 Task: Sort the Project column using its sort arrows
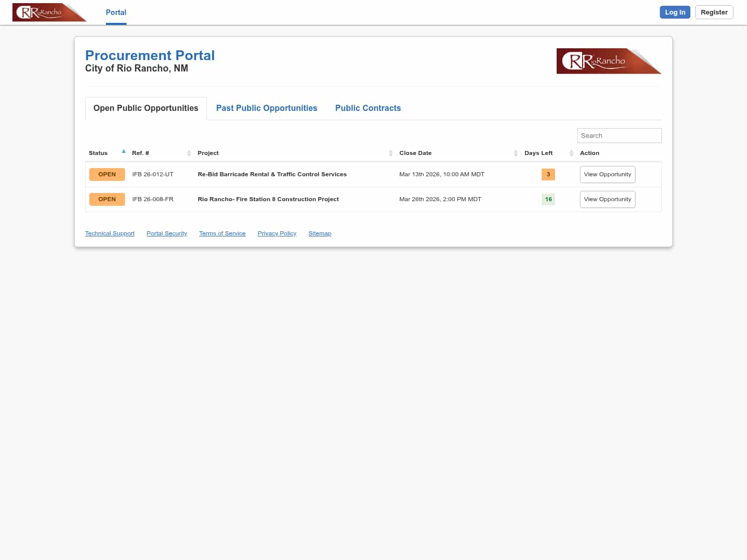click(x=391, y=153)
